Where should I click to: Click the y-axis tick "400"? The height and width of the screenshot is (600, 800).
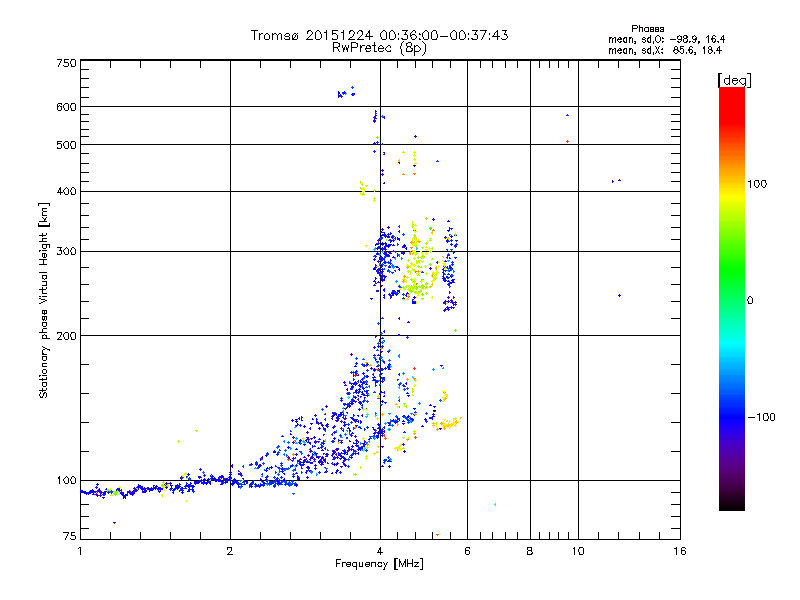click(67, 192)
